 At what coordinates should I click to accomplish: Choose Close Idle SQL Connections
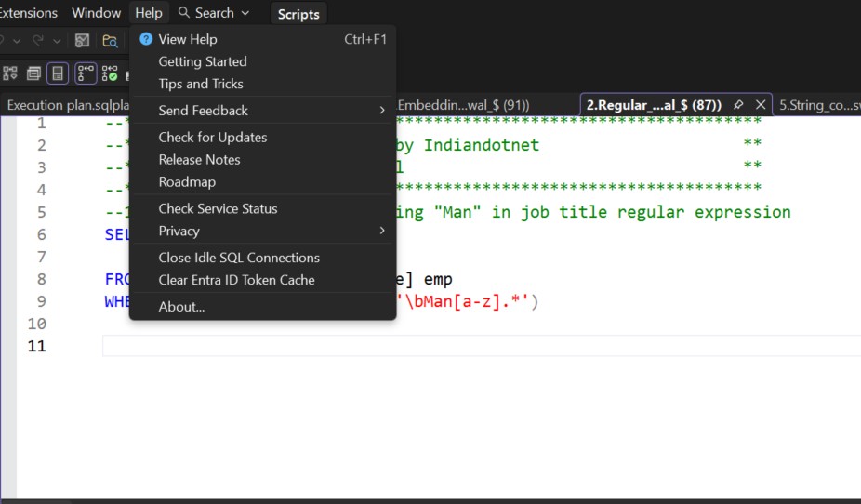click(263, 258)
